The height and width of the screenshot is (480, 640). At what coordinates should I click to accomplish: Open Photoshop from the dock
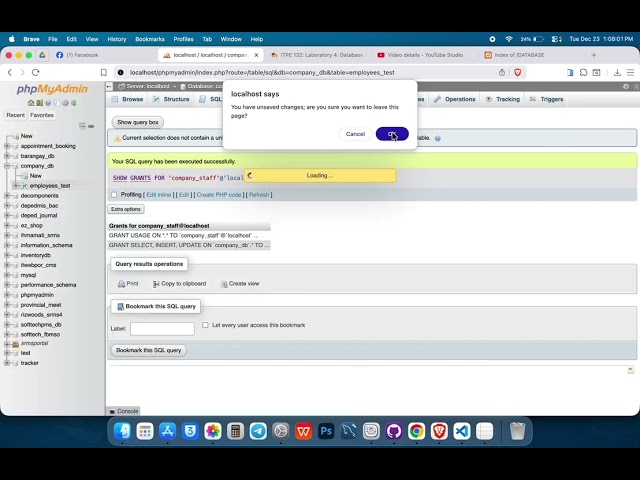coord(325,431)
